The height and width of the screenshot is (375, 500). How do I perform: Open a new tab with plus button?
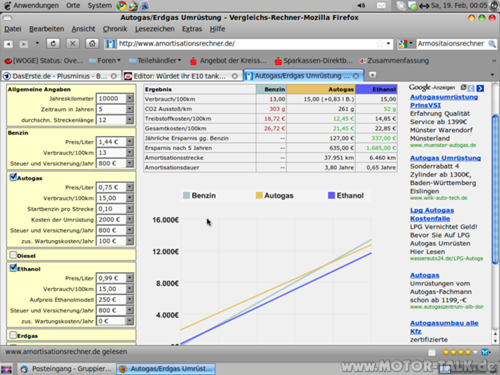pos(372,75)
